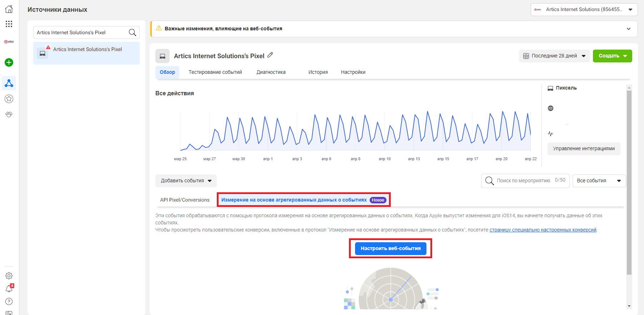Viewport: 644px width, 315px height.
Task: Click the red alert icon on pixel list item
Action: (48, 47)
